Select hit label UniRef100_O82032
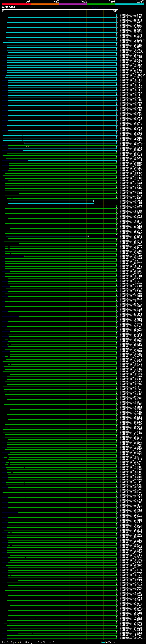The image size is (146, 644). (x=131, y=135)
